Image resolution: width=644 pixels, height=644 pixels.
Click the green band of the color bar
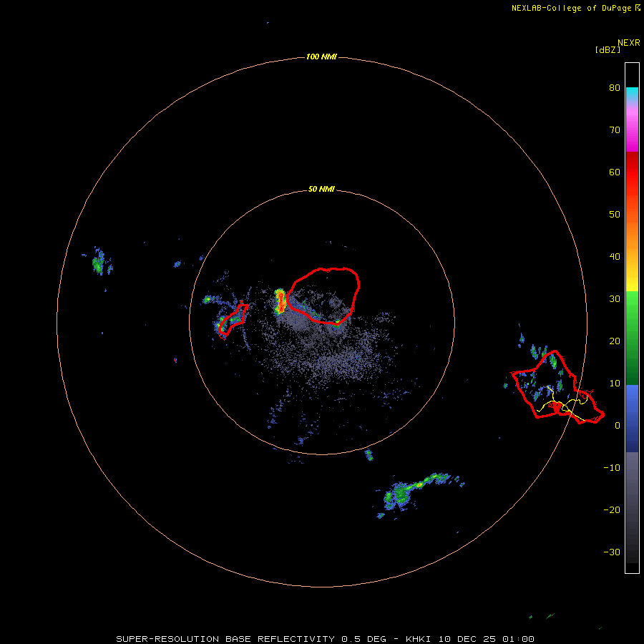coord(632,338)
